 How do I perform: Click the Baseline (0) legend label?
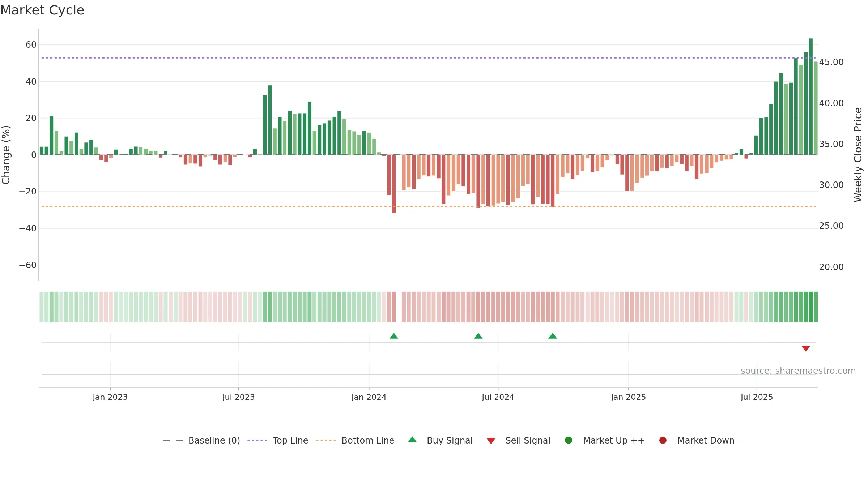pos(214,441)
